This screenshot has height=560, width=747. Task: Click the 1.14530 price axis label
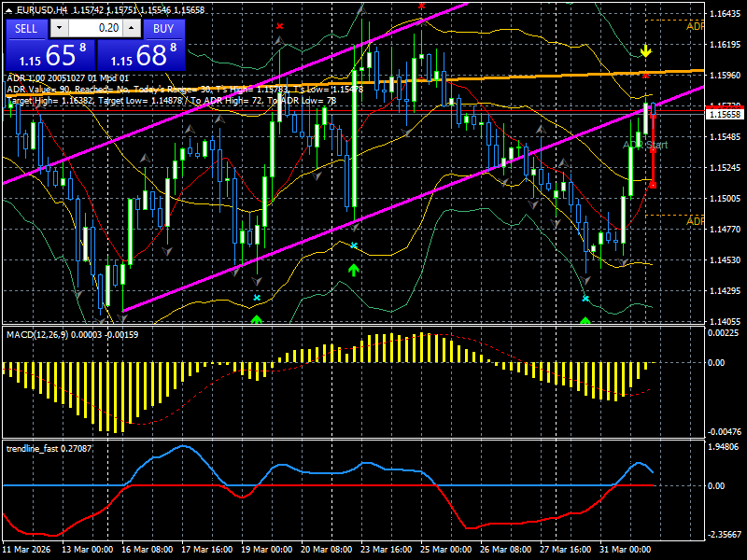726,260
